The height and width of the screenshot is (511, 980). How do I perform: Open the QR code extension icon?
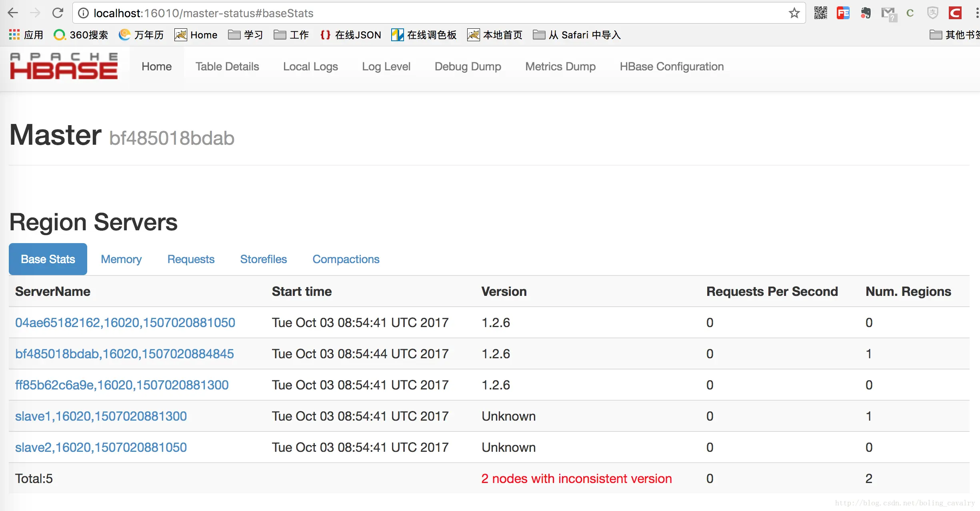pyautogui.click(x=820, y=13)
